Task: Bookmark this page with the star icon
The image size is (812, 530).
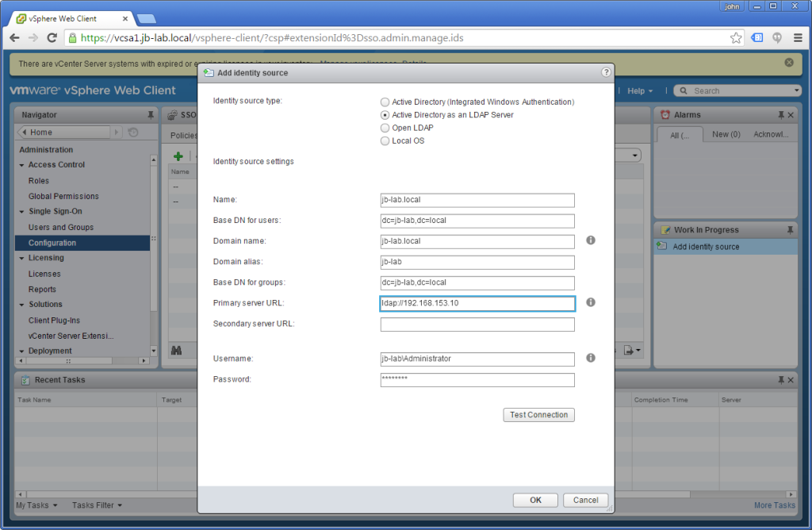Action: [736, 38]
